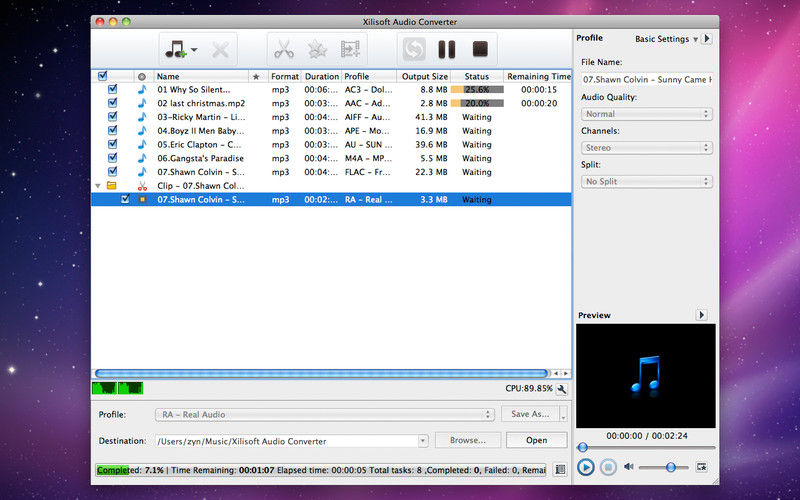The width and height of the screenshot is (800, 500).
Task: Mute the preview speaker icon
Action: pyautogui.click(x=629, y=466)
